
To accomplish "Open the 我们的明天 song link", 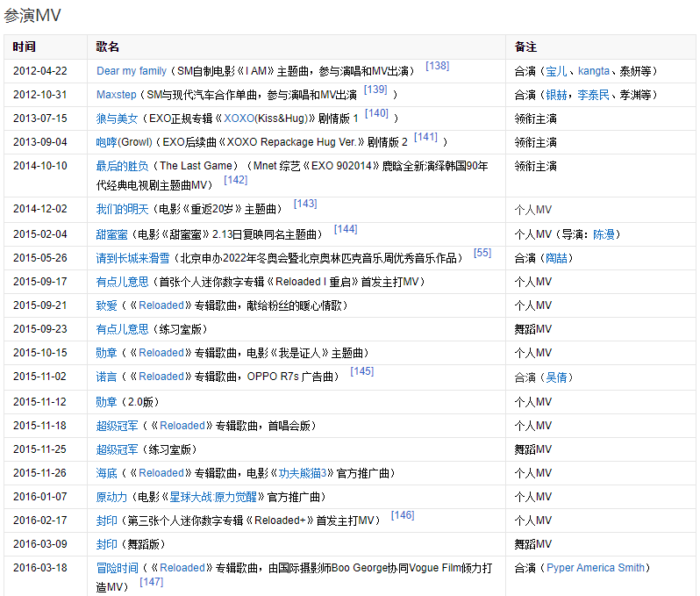I will [122, 210].
